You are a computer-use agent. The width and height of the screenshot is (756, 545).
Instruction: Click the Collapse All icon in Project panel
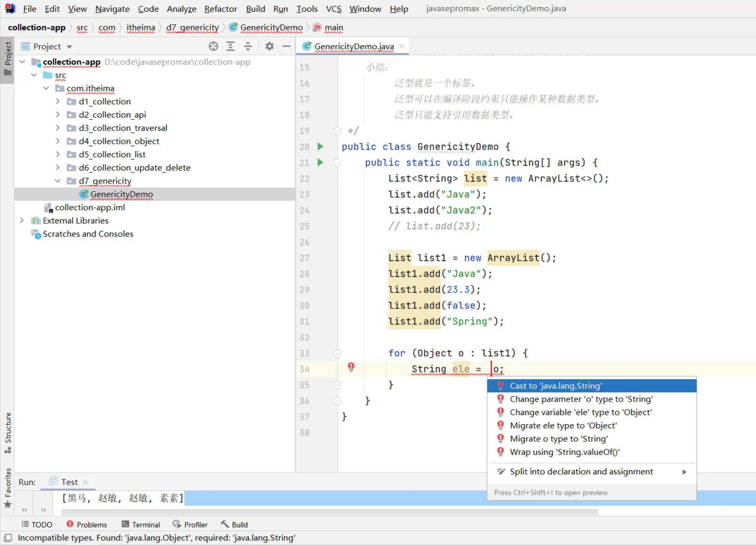(x=248, y=46)
